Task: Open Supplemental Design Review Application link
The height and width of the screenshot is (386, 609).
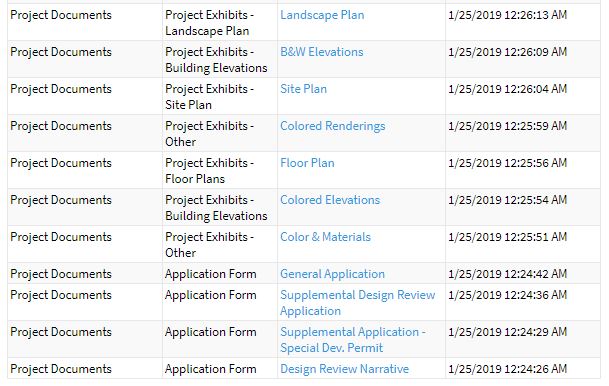Action: (357, 303)
